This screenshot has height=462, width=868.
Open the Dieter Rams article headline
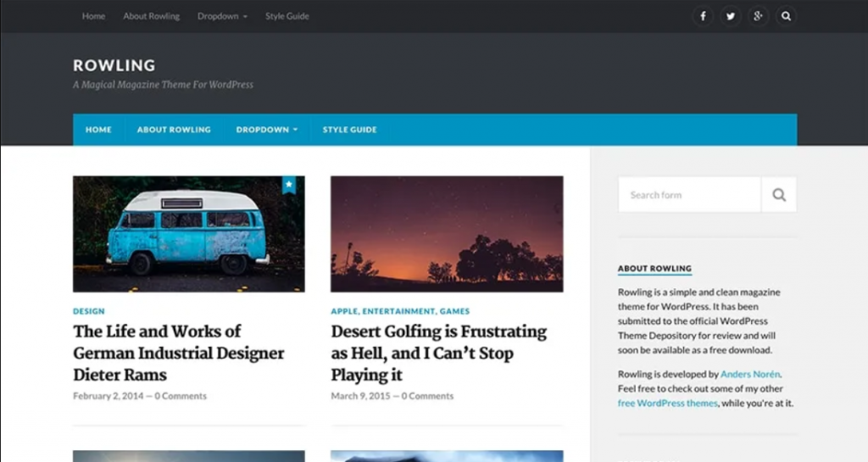[178, 353]
